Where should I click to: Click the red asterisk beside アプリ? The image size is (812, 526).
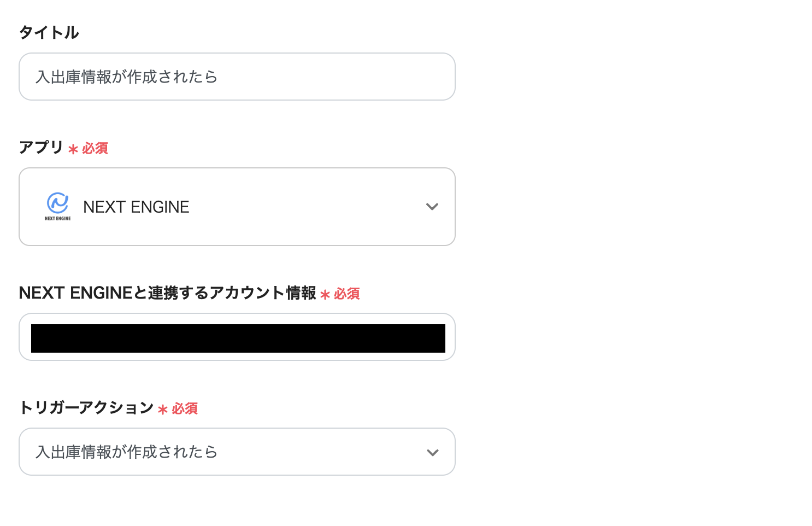(x=73, y=149)
